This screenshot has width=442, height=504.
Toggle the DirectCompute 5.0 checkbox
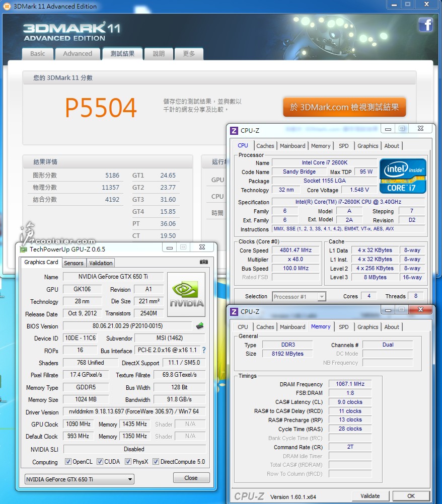click(156, 462)
